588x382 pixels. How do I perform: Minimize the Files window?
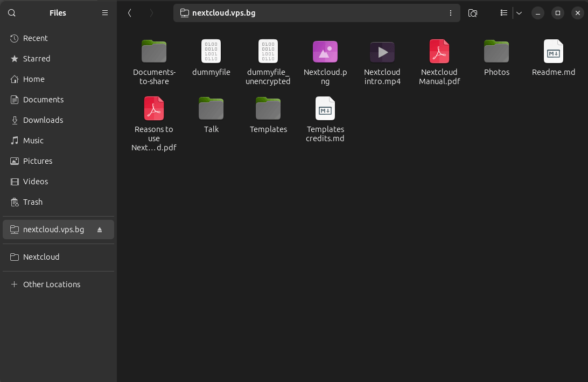click(x=538, y=13)
